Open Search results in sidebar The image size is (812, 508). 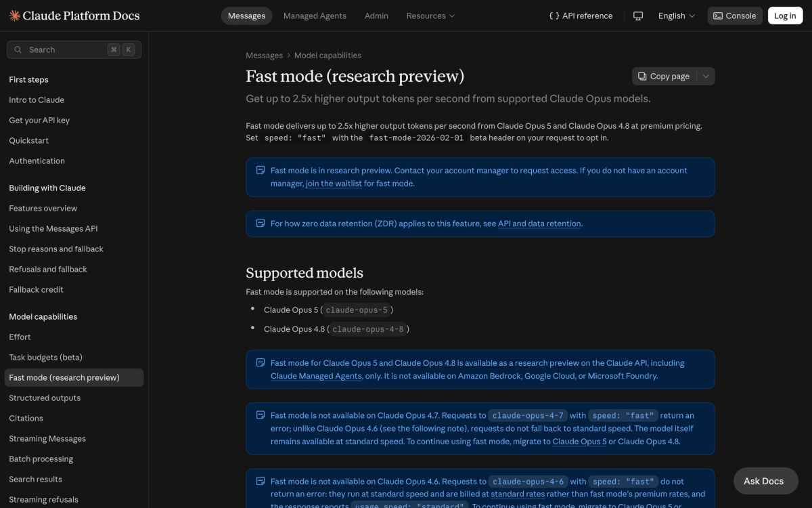(x=35, y=479)
